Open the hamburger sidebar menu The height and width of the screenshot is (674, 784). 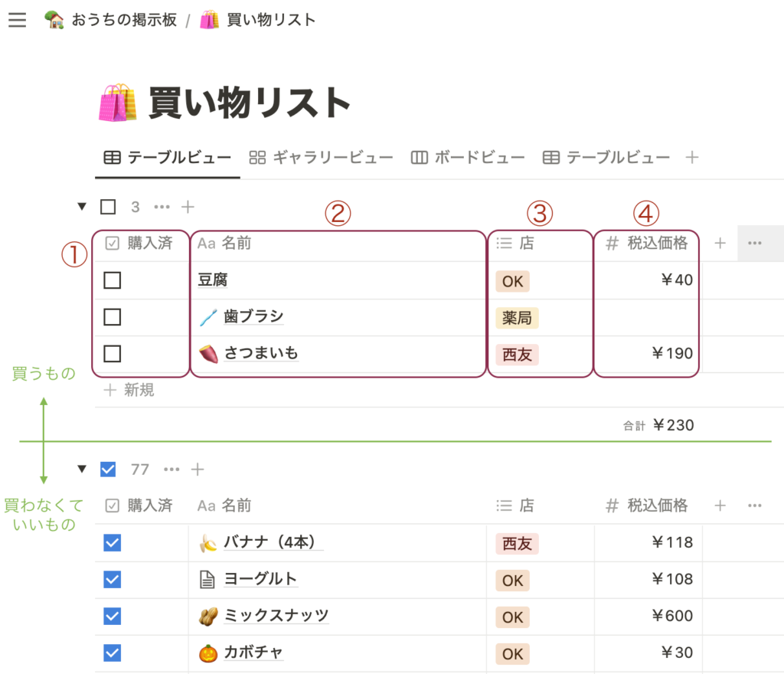[17, 20]
